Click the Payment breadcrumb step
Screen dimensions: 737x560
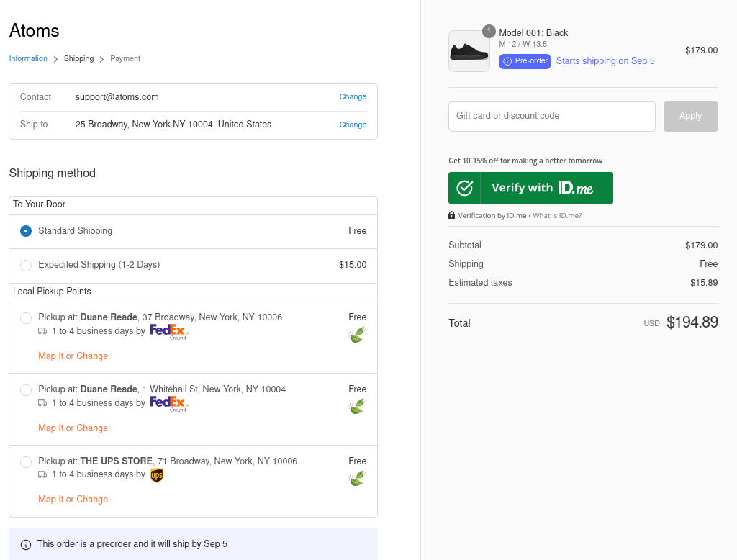(x=125, y=58)
